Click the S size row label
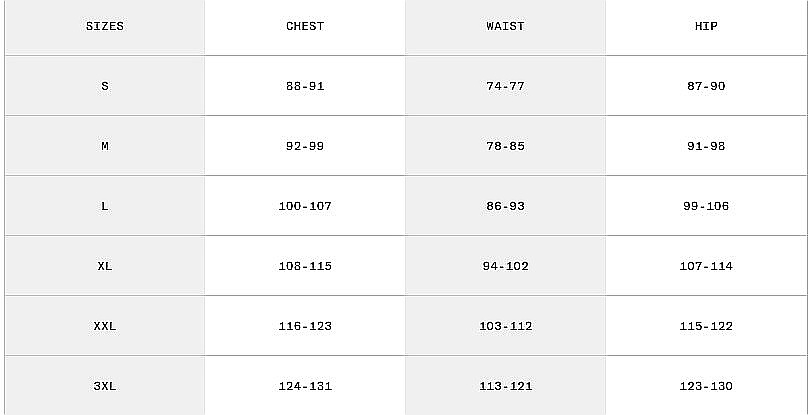The image size is (809, 415). 105,86
